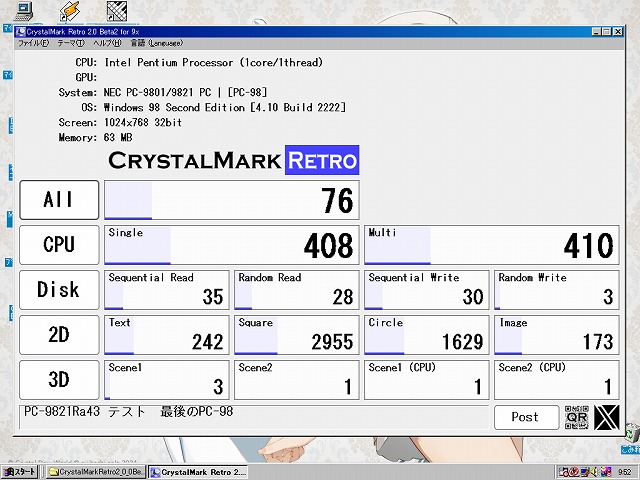This screenshot has width=640, height=480.
Task: Minimize the CrystalMark Retro window
Action: click(596, 32)
